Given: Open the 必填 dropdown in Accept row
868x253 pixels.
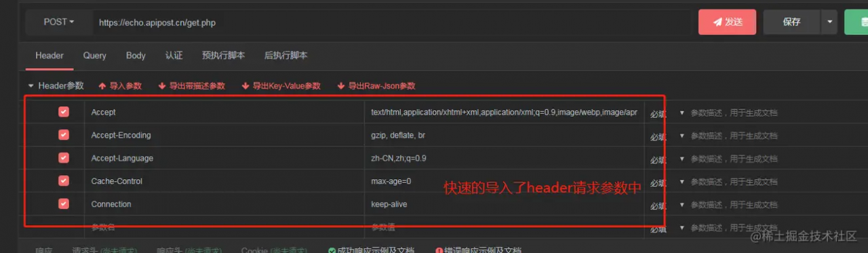Looking at the screenshot, I should 667,113.
